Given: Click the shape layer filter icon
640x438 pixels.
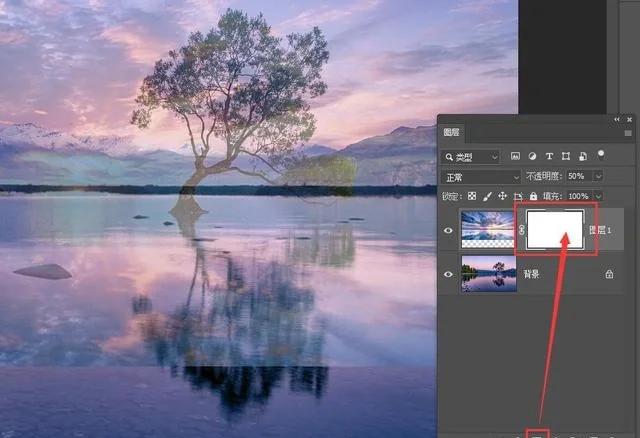Looking at the screenshot, I should [x=566, y=157].
